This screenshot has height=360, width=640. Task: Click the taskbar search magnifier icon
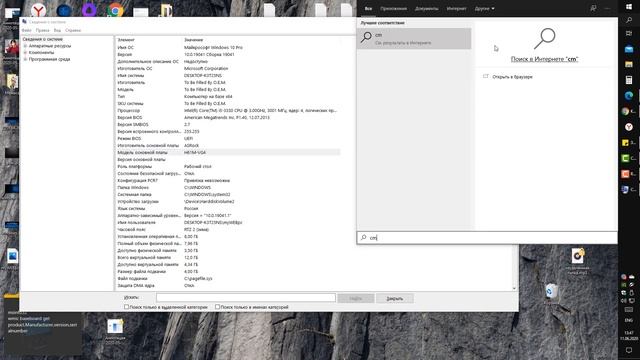629,20
